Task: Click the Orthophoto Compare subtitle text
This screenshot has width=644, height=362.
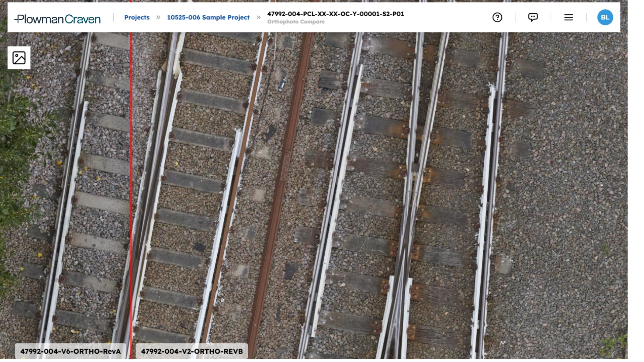Action: (296, 22)
